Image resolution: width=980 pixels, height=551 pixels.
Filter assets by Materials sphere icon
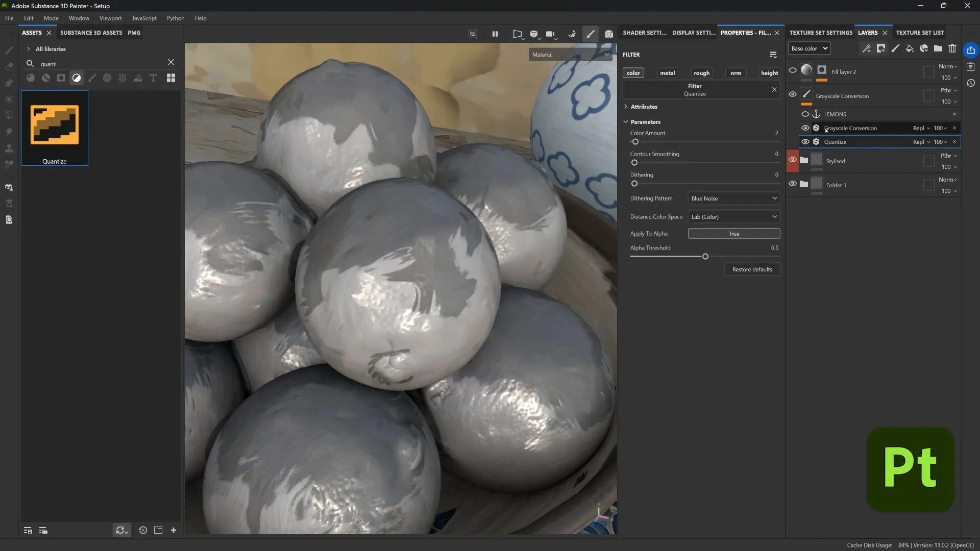point(31,78)
